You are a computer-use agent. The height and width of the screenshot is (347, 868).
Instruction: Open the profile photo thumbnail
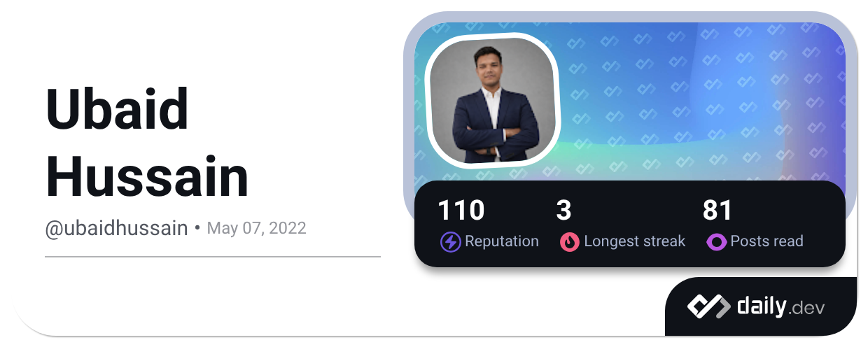point(492,100)
